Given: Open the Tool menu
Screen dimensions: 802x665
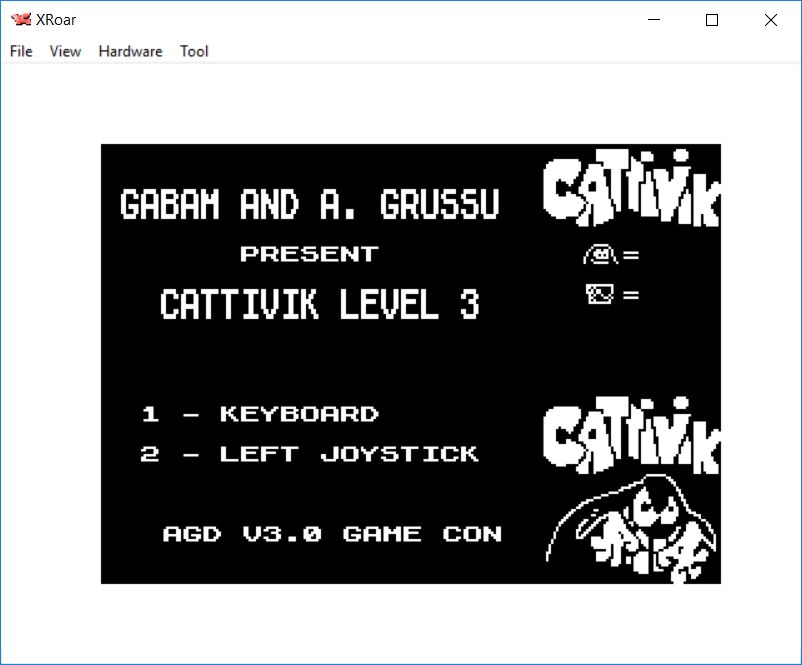Looking at the screenshot, I should [194, 51].
